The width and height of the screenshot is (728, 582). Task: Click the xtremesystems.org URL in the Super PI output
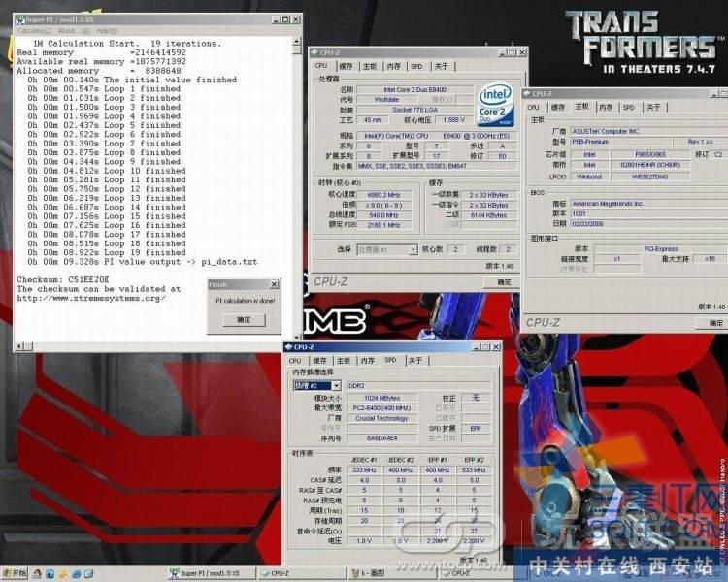[91, 299]
